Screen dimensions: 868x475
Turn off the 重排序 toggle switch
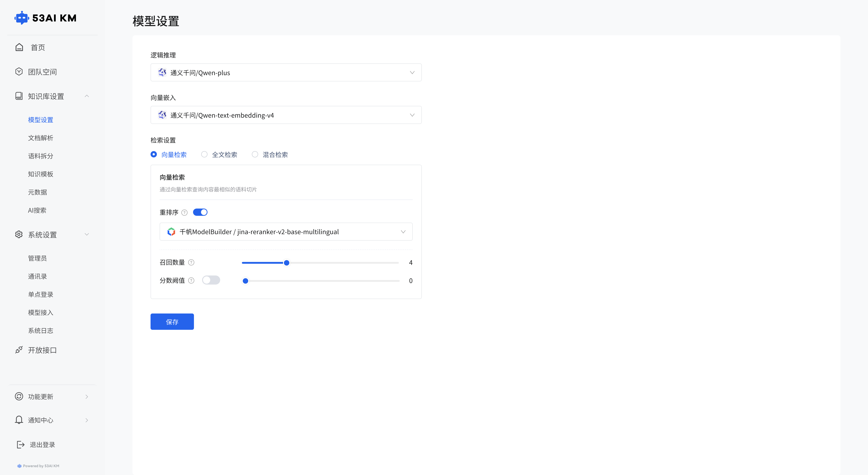(200, 212)
